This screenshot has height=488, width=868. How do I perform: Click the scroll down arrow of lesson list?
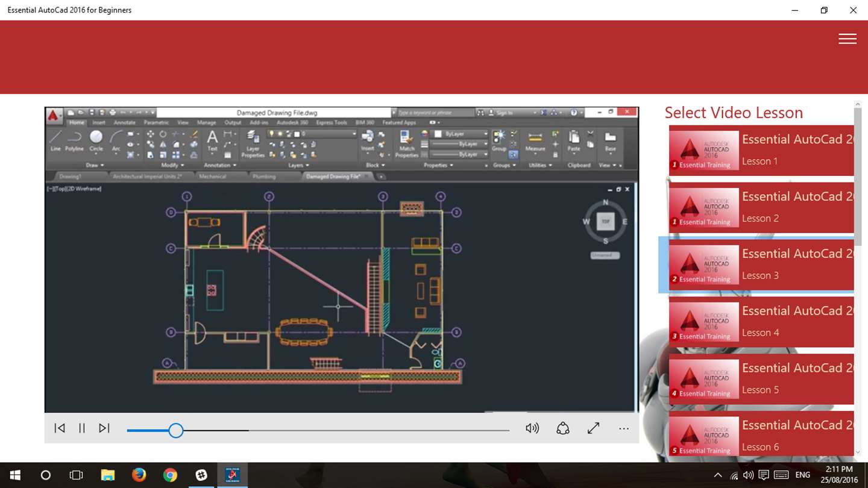[858, 452]
